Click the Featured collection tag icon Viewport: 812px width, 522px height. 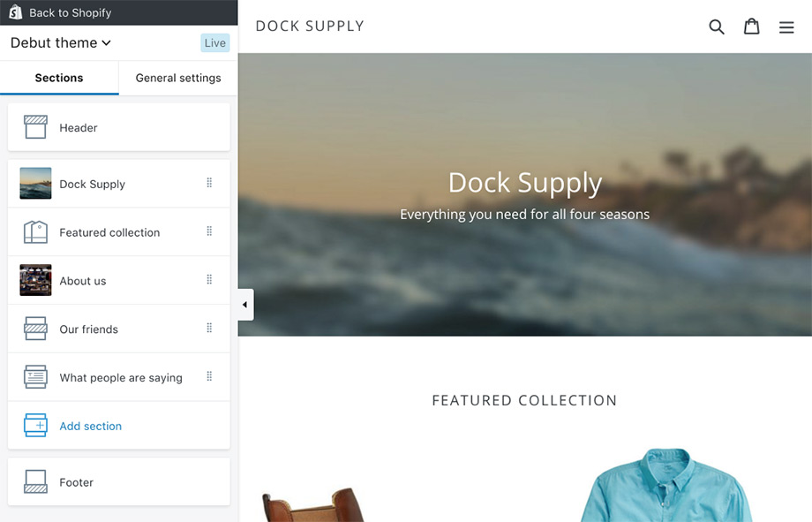pos(35,231)
